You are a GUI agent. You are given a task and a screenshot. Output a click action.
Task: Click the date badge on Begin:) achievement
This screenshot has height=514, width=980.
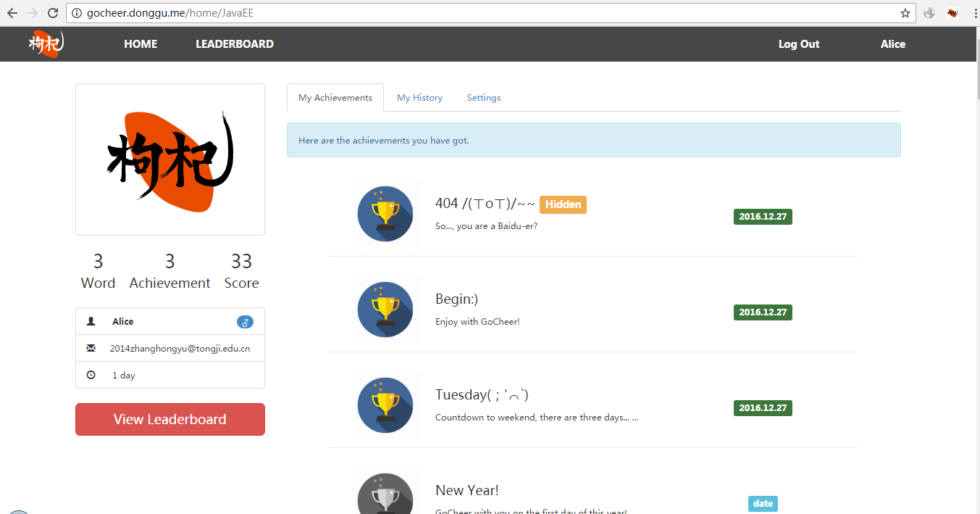point(763,312)
